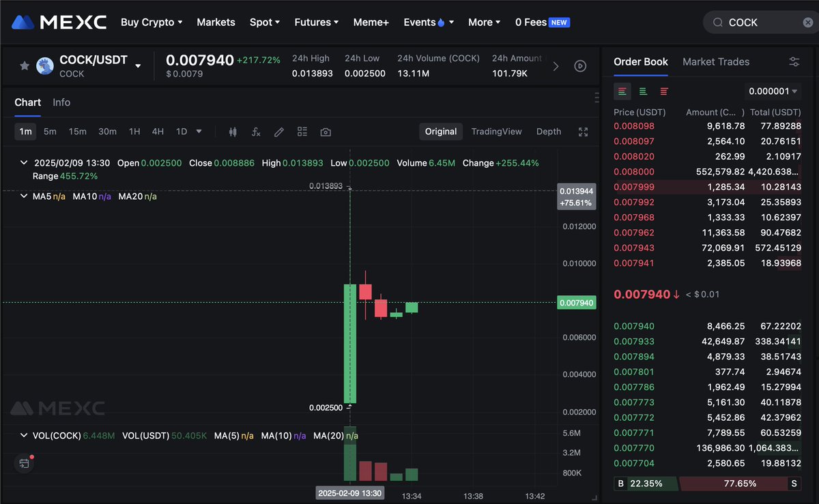The height and width of the screenshot is (504, 819).
Task: Click the COCK token avatar icon
Action: coord(45,66)
